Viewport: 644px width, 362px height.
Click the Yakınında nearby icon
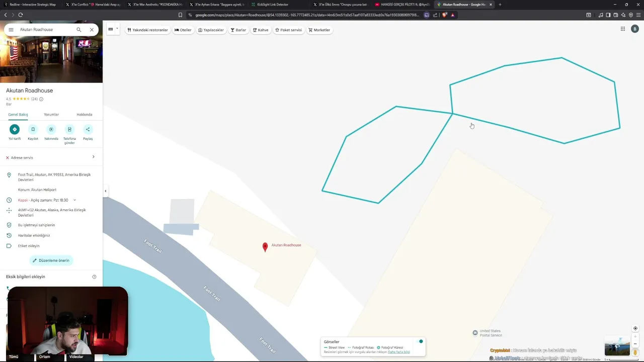coord(51,129)
